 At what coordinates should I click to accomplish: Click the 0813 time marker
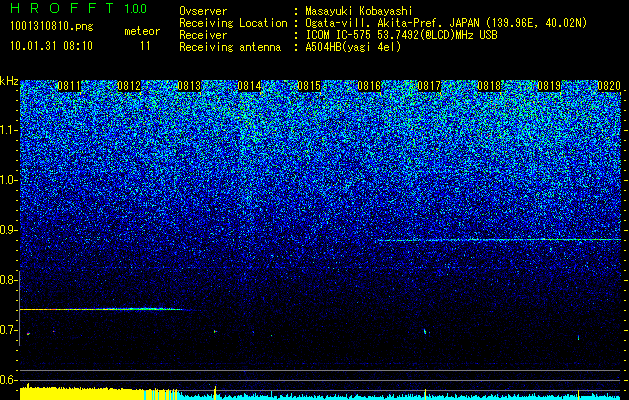(x=189, y=86)
